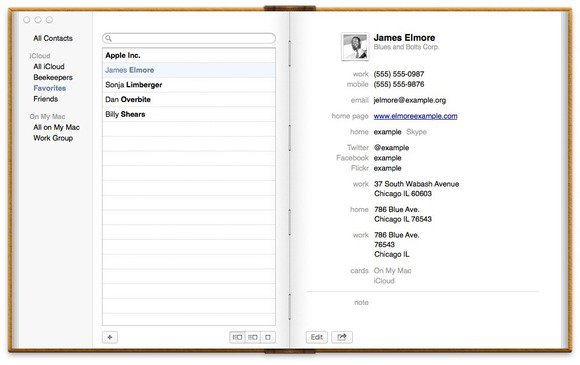Select Dan Overbite in the contact list
Image resolution: width=580 pixels, height=365 pixels.
tap(189, 99)
